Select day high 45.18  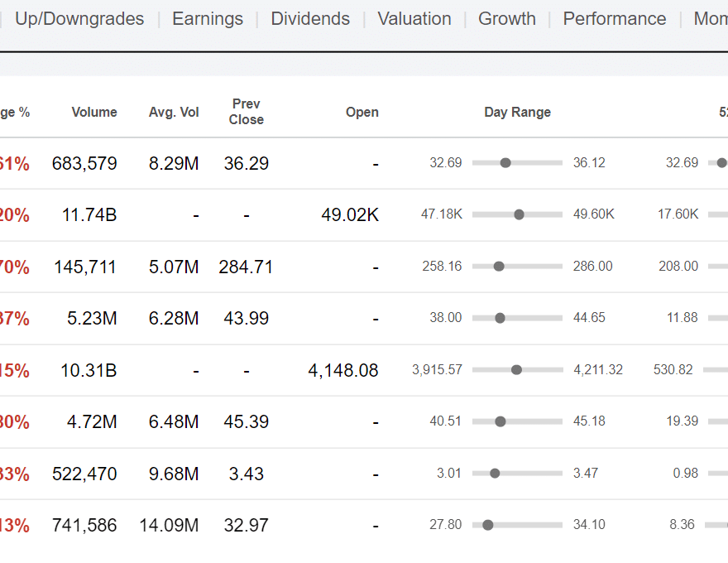[589, 421]
